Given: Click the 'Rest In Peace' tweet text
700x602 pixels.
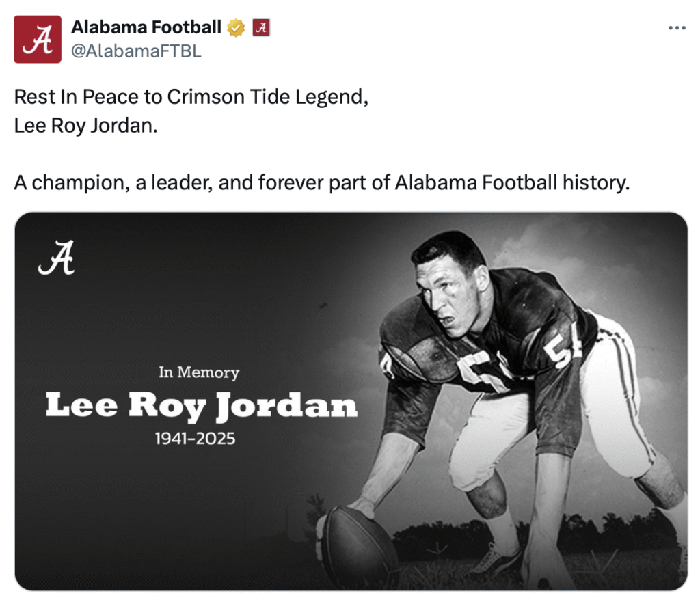Looking at the screenshot, I should pos(191,97).
